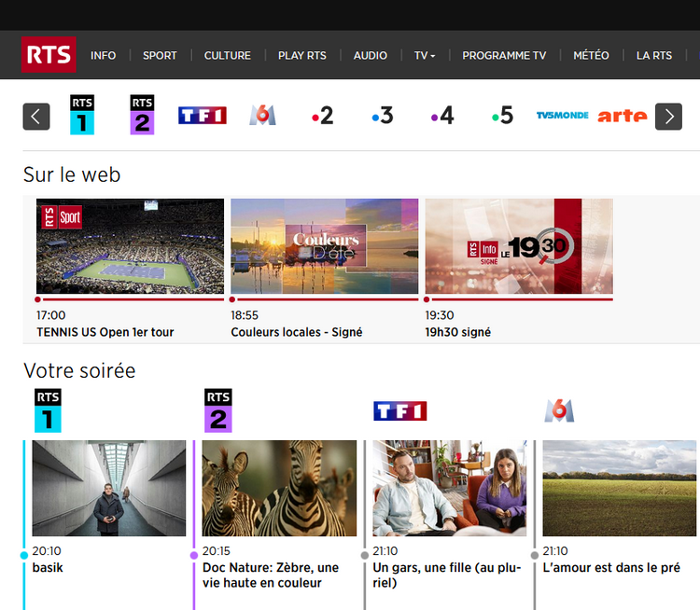Screen dimensions: 700x610
Task: Click the 17:00 start time text
Action: (51, 315)
